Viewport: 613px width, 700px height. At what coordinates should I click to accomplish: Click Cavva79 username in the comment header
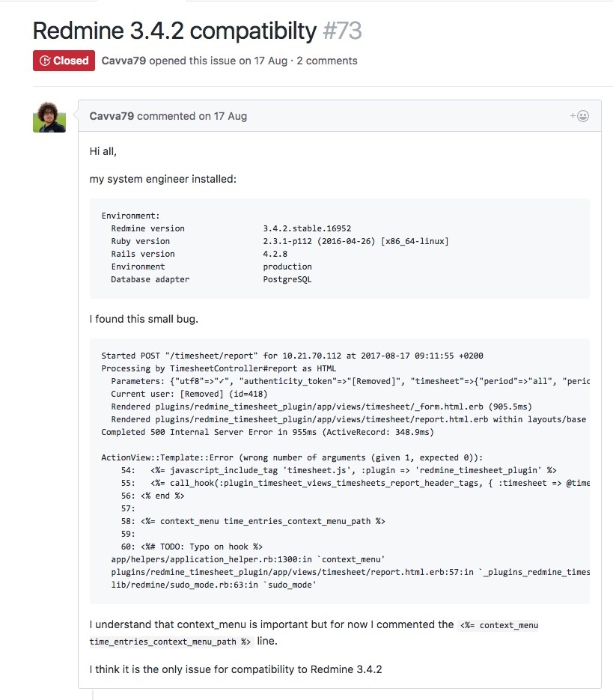point(112,116)
